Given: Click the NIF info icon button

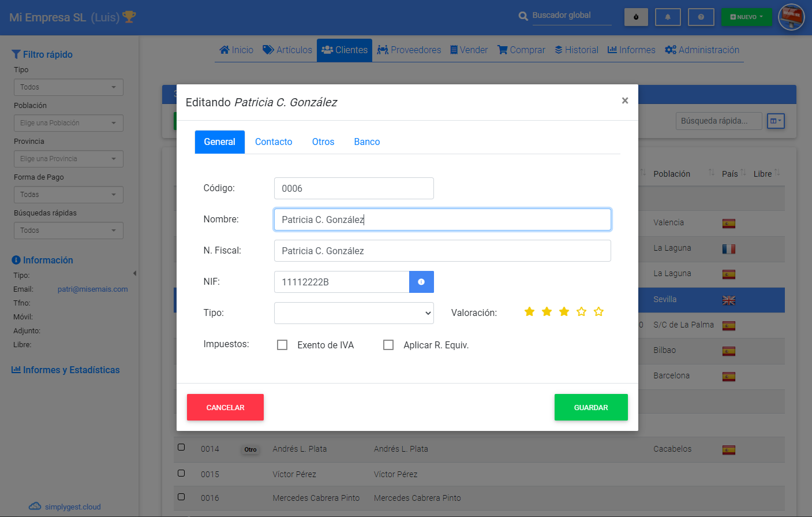Looking at the screenshot, I should coord(421,282).
